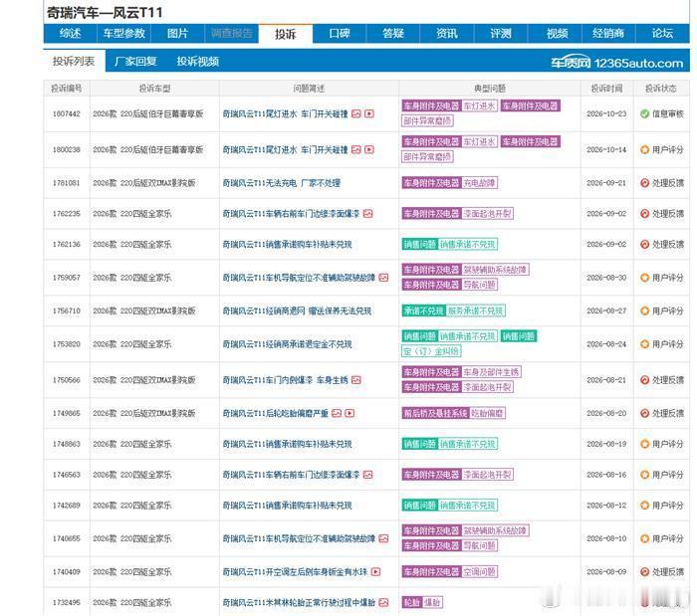Open image icon for complaint 1732495
The height and width of the screenshot is (616, 697).
coord(383,603)
